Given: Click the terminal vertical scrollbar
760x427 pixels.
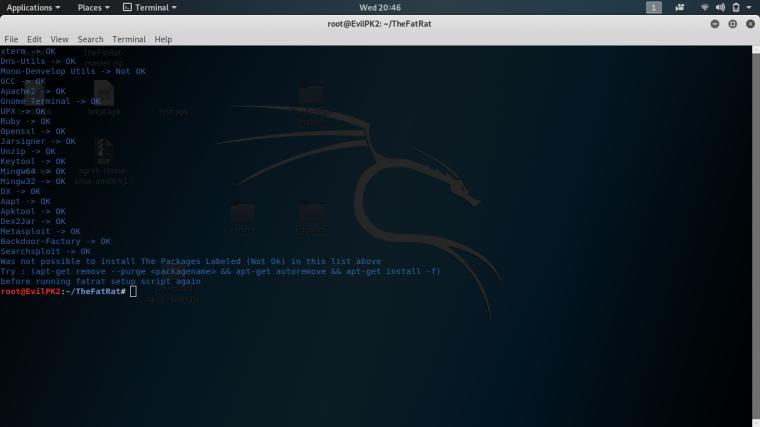Looking at the screenshot, I should [x=756, y=237].
